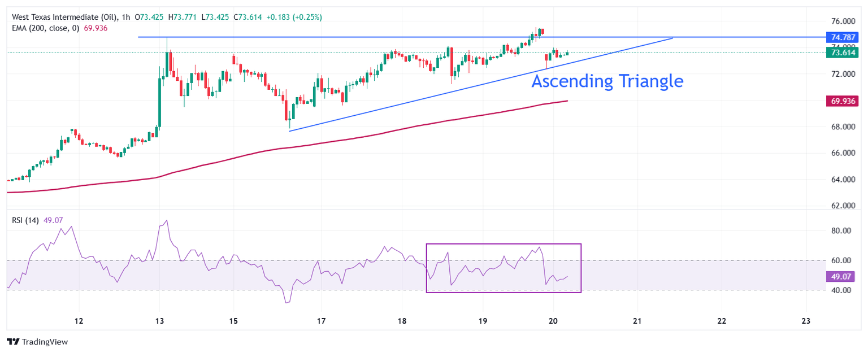Select the horizontal blue resistance line
The image size is (868, 353).
[396, 37]
